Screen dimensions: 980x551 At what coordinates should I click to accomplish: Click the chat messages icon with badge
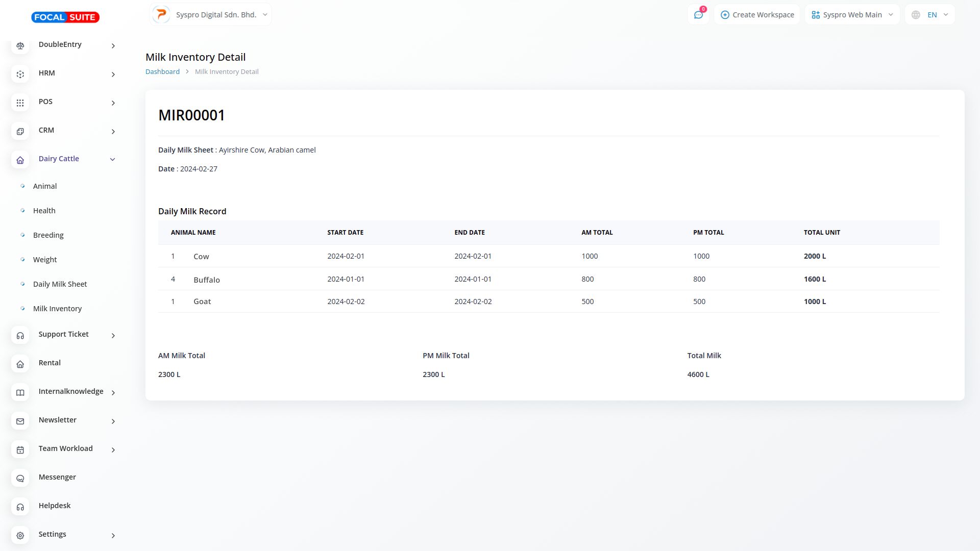[x=698, y=15]
